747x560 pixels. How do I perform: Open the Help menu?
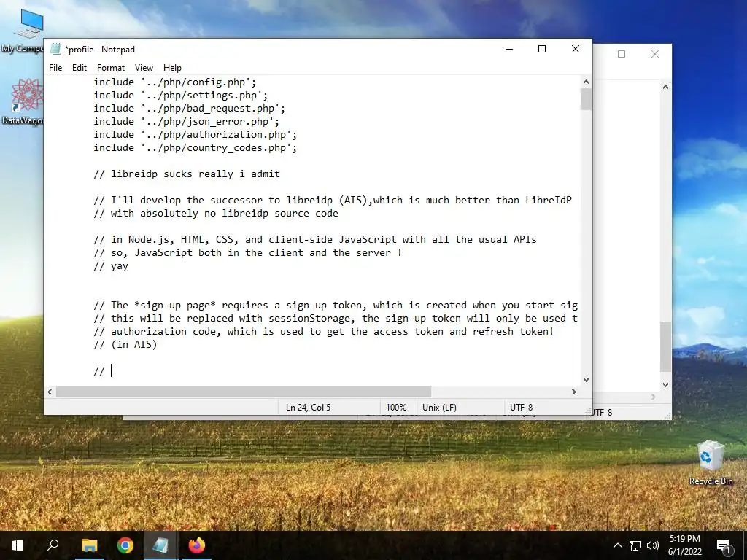tap(172, 68)
